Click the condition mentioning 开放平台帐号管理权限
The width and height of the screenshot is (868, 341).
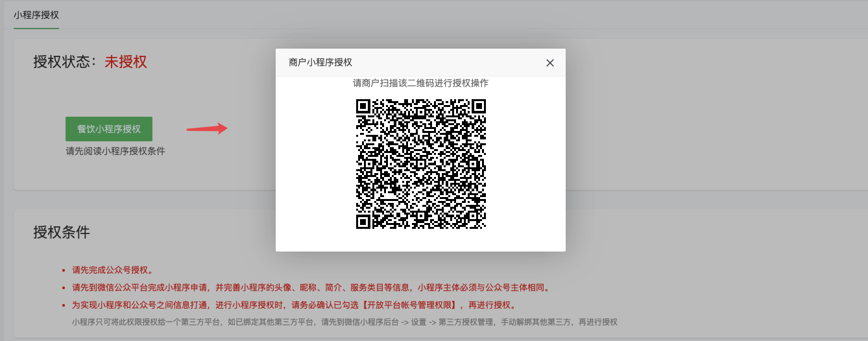294,305
